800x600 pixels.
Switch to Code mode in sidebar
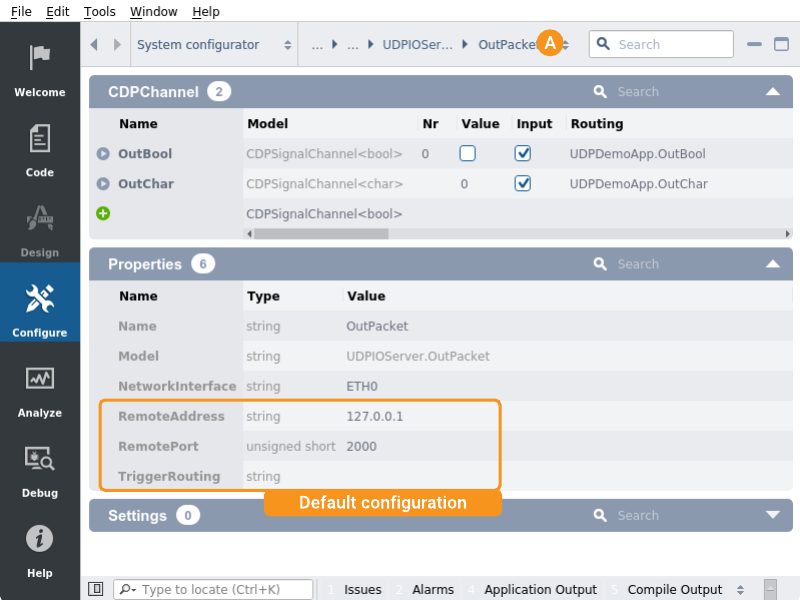point(40,150)
